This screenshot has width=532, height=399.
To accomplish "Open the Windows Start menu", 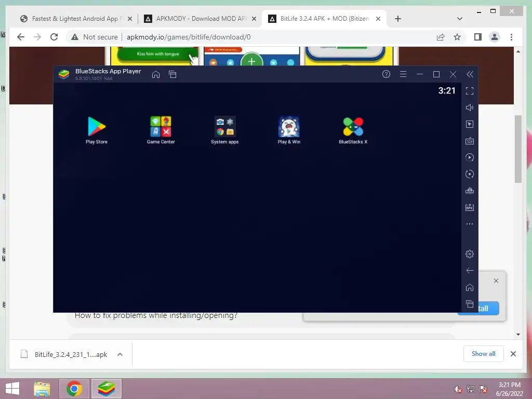I will [12, 389].
